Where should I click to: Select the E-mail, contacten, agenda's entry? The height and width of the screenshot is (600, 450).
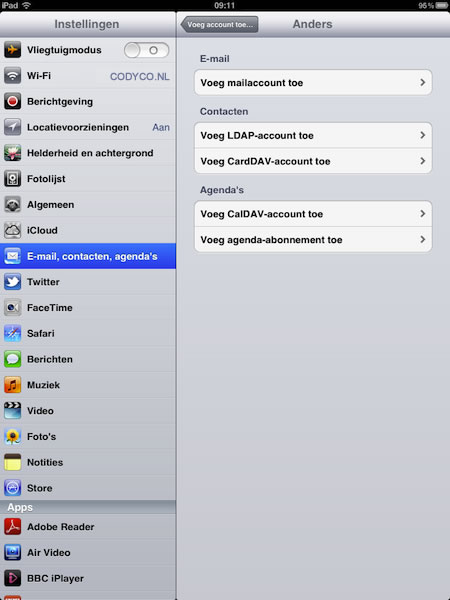pos(88,256)
